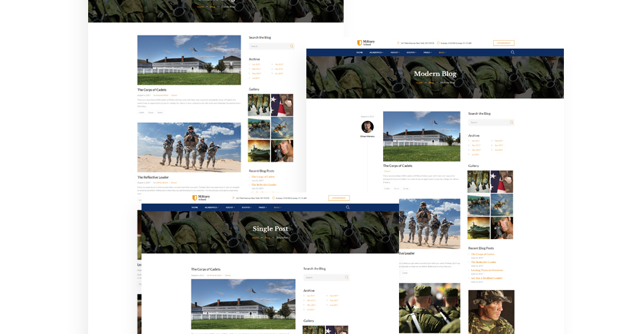Expand Events menu on Single Post page
Viewport: 644px width, 334px height.
(246, 207)
